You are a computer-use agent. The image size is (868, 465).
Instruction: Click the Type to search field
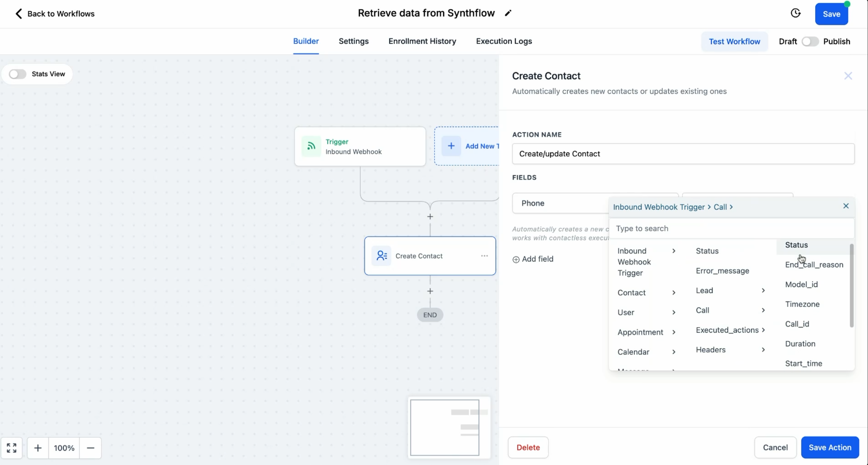(731, 229)
